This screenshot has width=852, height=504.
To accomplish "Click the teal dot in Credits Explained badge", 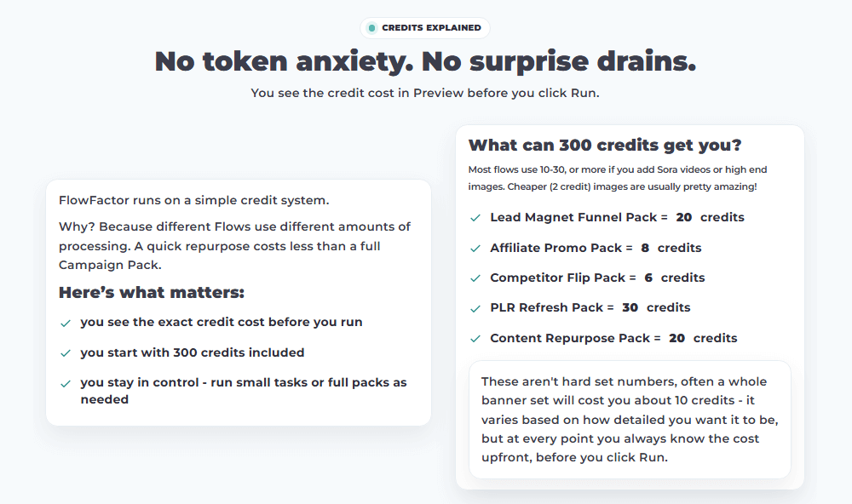I will coord(371,28).
